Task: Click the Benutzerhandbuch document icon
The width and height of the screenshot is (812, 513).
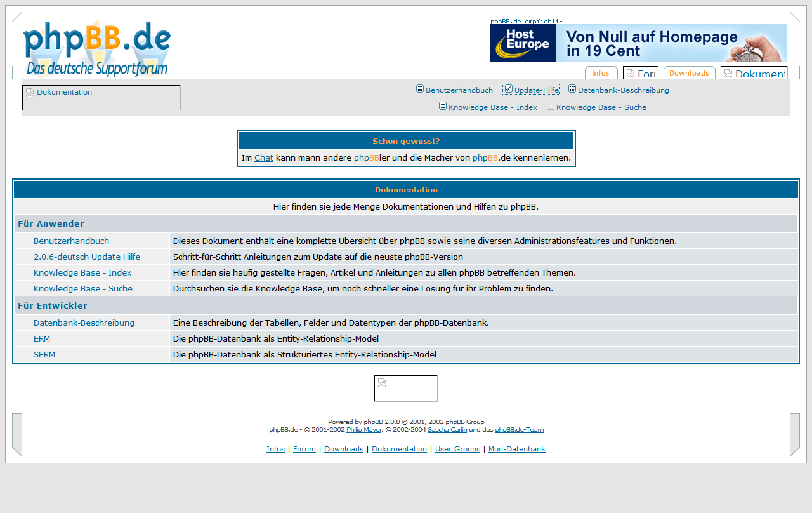Action: tap(420, 89)
